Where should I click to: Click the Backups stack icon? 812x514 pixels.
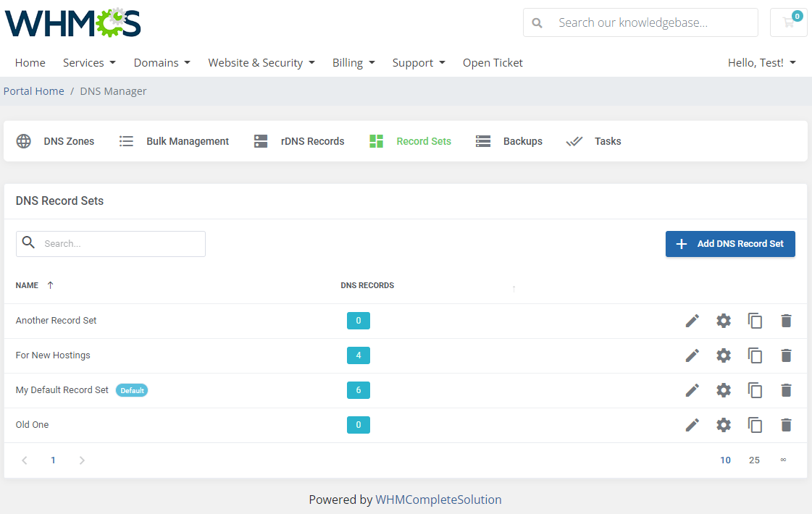pyautogui.click(x=483, y=141)
